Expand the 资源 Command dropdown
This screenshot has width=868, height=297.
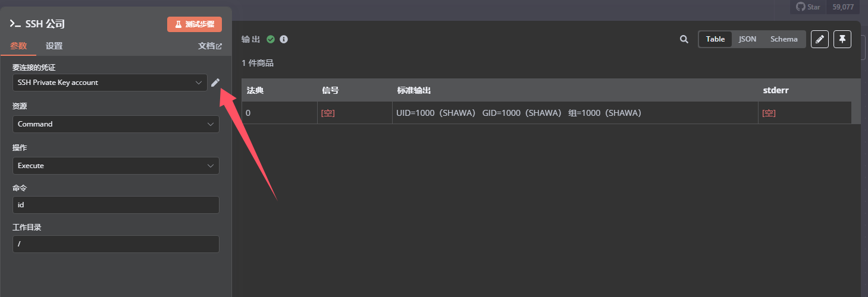(x=115, y=124)
